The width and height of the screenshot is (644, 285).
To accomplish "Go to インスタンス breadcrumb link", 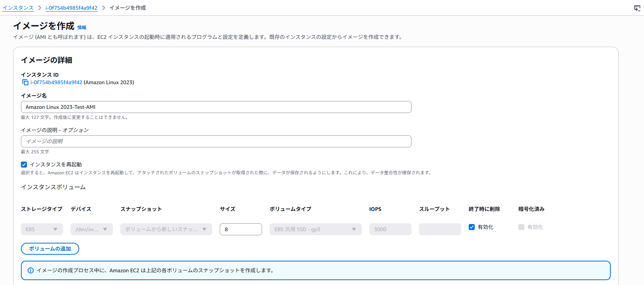I will click(x=18, y=8).
